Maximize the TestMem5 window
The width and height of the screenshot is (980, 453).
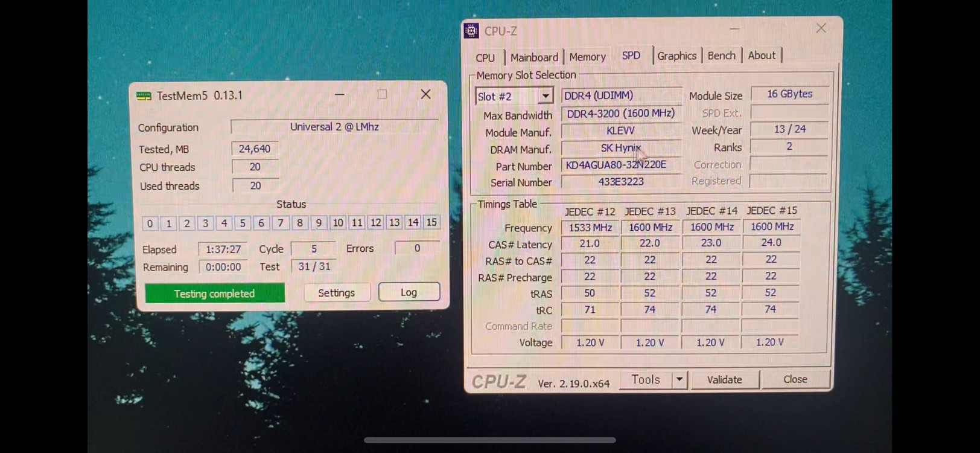point(382,94)
